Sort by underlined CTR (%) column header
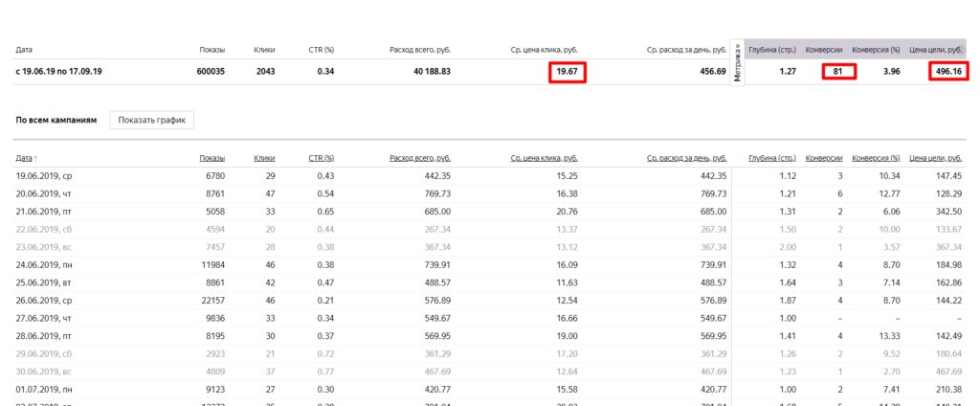 (320, 157)
